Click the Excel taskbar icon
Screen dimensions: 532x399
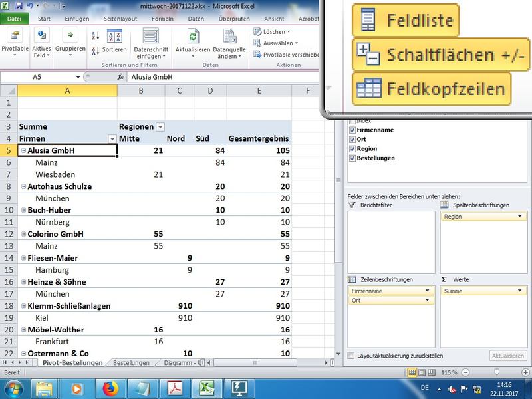pos(207,389)
